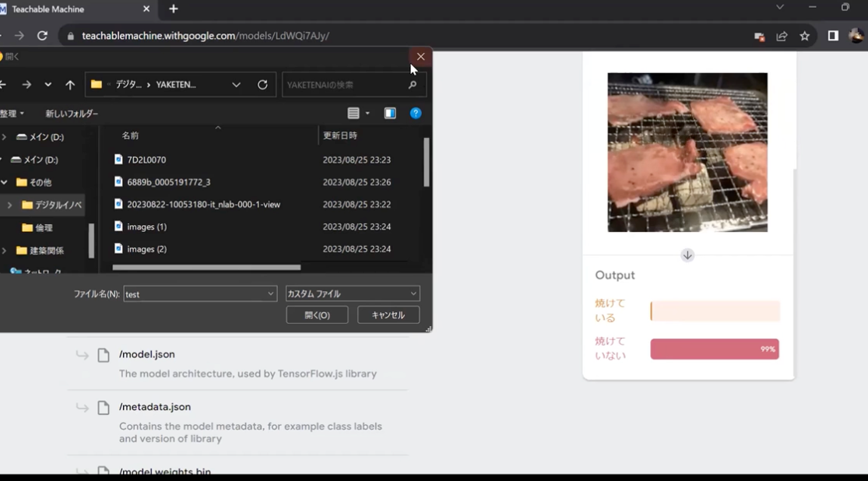Image resolution: width=868 pixels, height=481 pixels.
Task: Open file dialog help
Action: coord(416,114)
